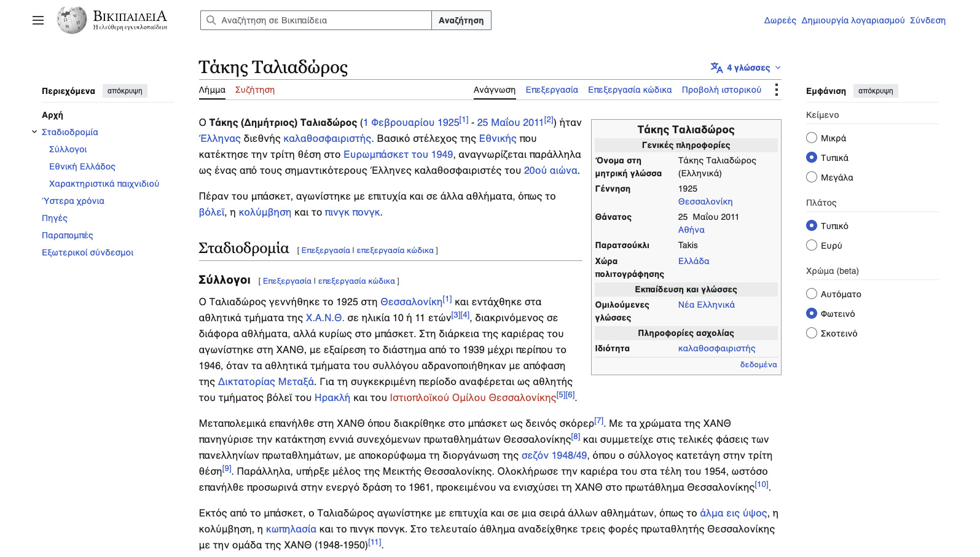The image size is (980, 557).
Task: Hide the Περιεχόμενα contents panel
Action: (125, 91)
